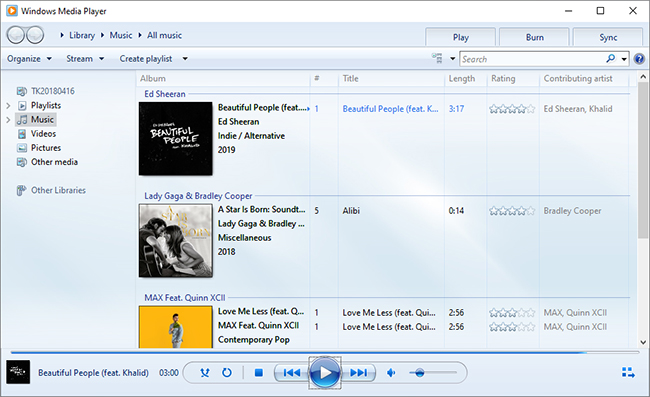650x397 pixels.
Task: Click the Beautiful People album cover
Action: [x=175, y=138]
